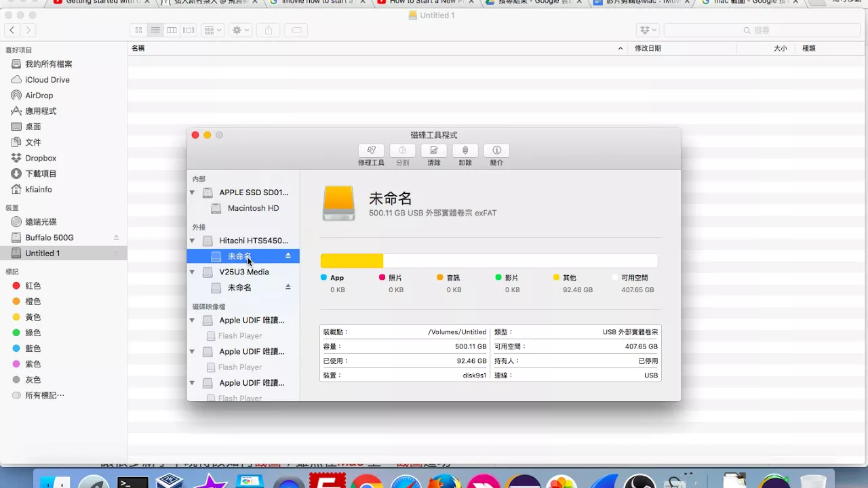
Task: Go back in the Finder window
Action: [12, 30]
